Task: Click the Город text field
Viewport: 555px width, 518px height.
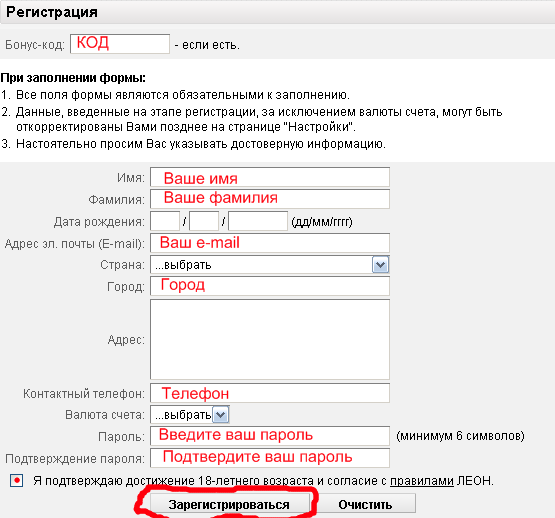Action: (x=270, y=286)
